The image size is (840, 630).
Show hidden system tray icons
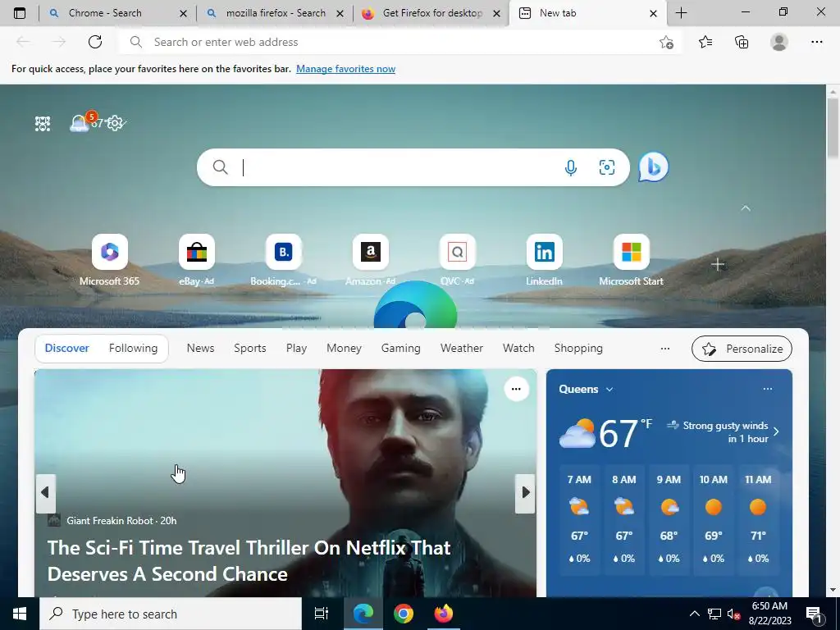tap(694, 614)
